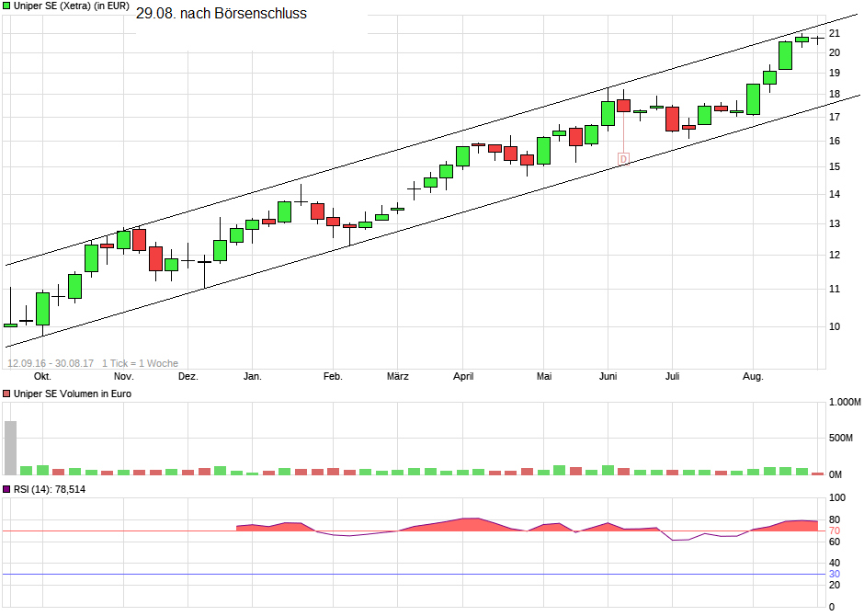Click the 'März' month axis label
864x616 pixels.
click(x=398, y=376)
